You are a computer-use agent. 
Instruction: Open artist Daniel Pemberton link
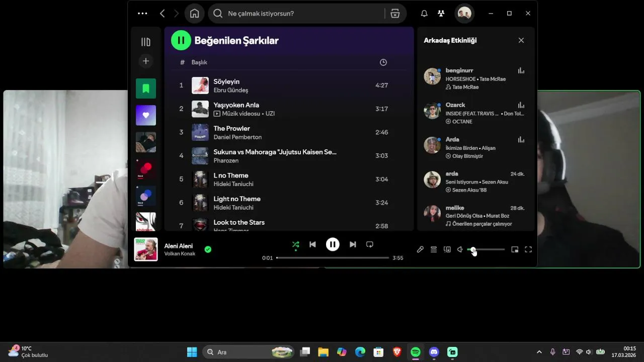click(237, 137)
